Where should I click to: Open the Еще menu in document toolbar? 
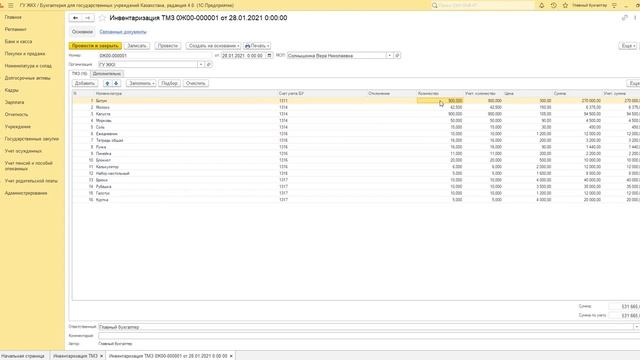(x=628, y=46)
